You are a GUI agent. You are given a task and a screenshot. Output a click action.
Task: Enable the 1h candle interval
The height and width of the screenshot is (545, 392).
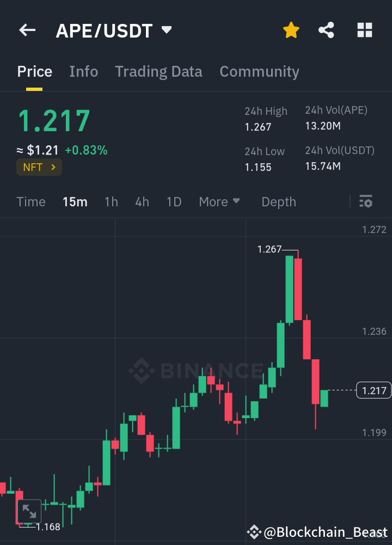point(111,201)
